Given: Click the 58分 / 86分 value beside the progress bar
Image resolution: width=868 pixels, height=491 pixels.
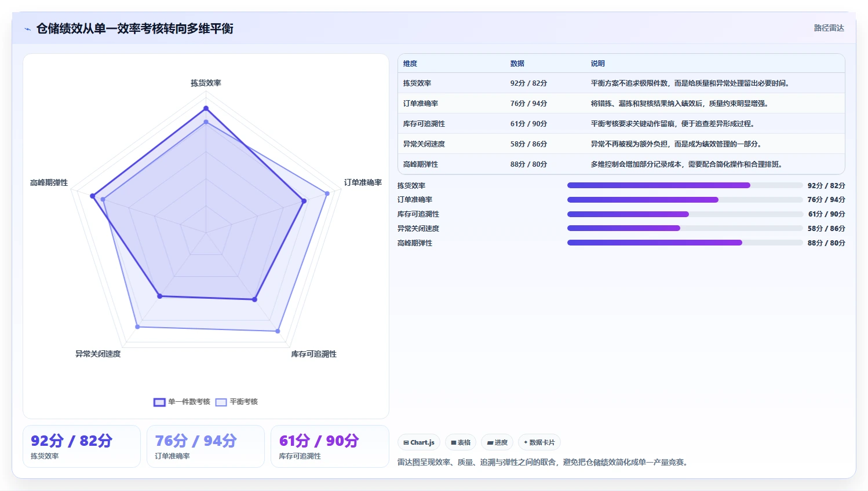Looking at the screenshot, I should (x=826, y=229).
